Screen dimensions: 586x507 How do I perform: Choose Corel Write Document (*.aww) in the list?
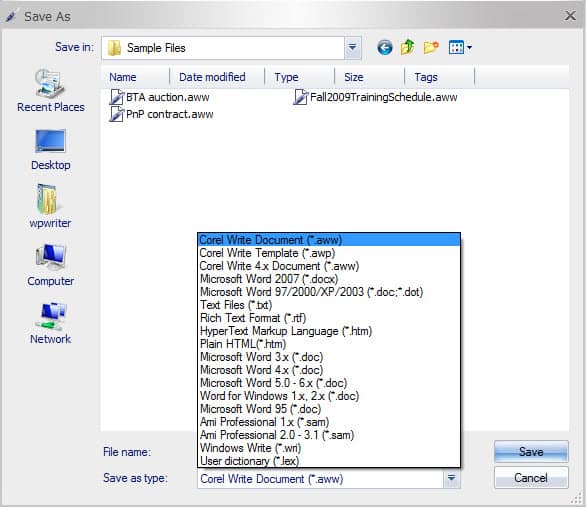329,239
